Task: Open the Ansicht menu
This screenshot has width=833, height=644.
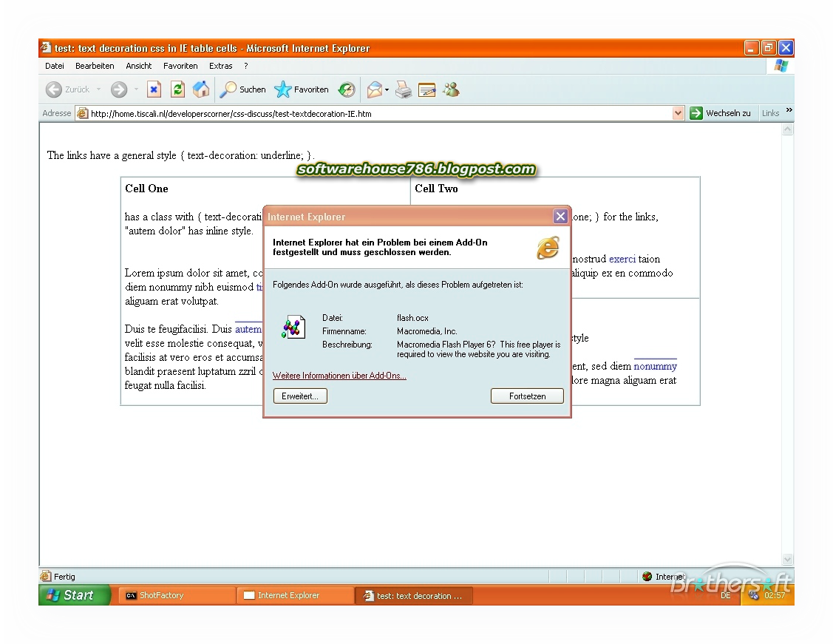Action: tap(139, 66)
